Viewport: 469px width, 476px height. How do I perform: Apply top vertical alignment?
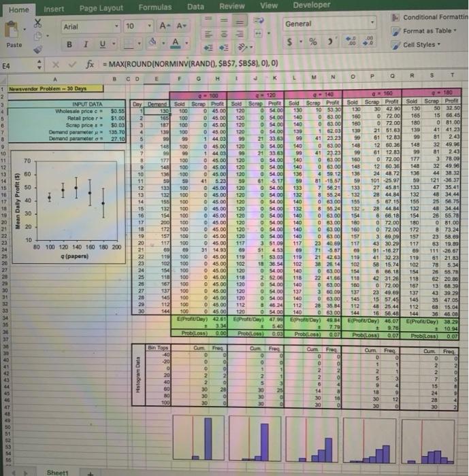pos(208,19)
